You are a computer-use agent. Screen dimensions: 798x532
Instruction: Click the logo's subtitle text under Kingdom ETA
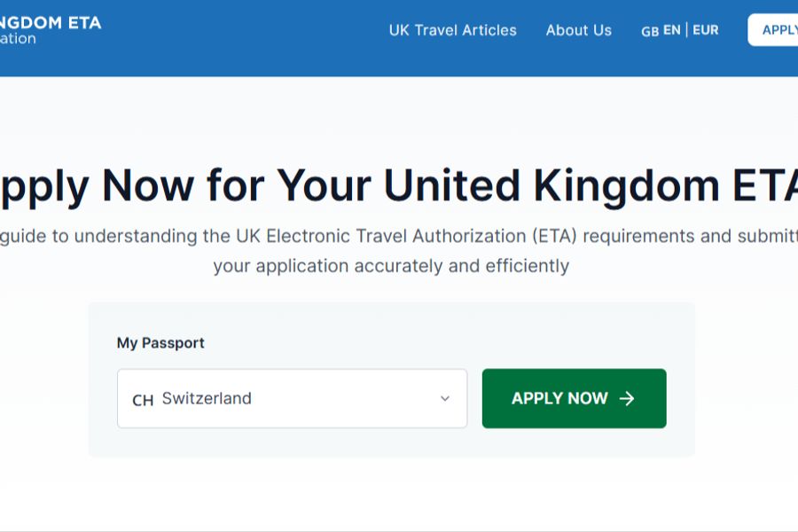coord(18,39)
